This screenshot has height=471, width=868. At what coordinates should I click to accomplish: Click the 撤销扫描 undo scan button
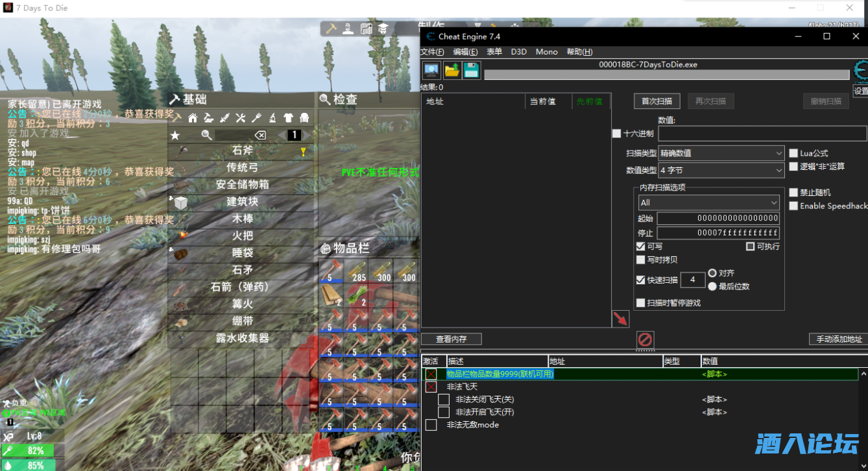(826, 101)
